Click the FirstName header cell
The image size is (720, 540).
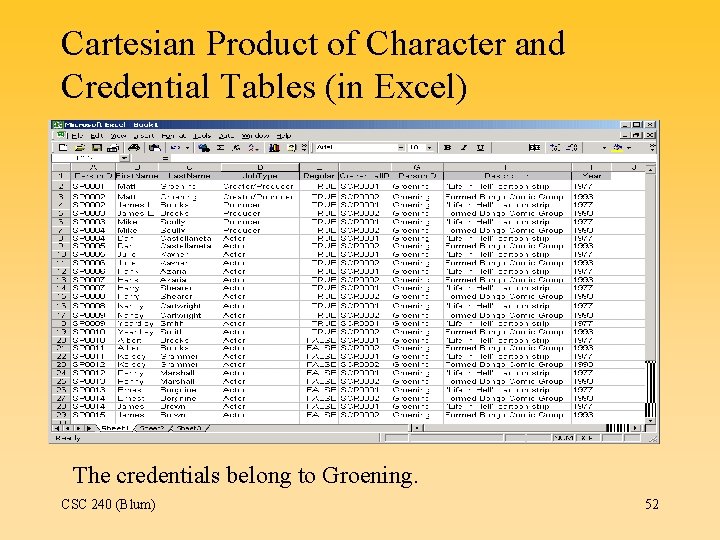(x=137, y=176)
